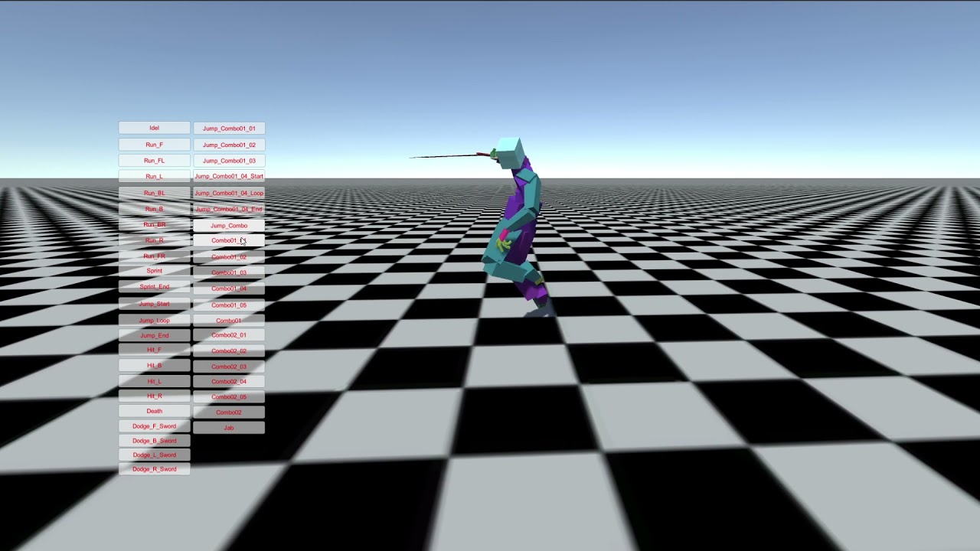Select the Dodge_B_Sword button
The width and height of the screenshot is (980, 551).
pos(154,441)
